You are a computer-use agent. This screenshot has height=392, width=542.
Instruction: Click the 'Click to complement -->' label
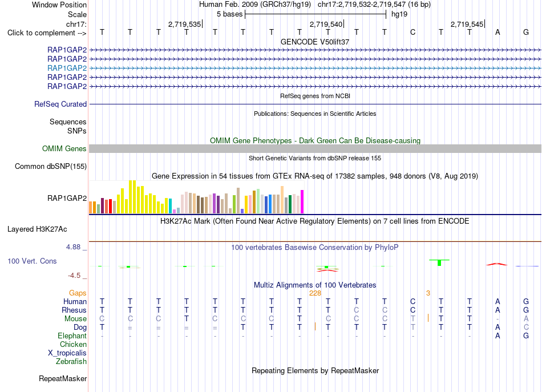point(47,33)
